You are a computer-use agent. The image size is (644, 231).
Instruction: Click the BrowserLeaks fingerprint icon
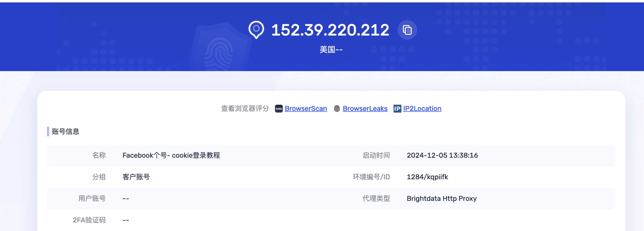(x=337, y=109)
